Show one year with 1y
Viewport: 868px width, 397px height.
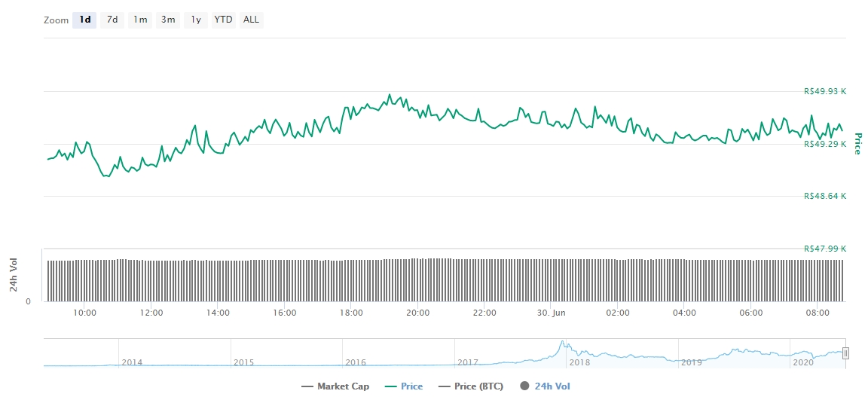(x=195, y=20)
